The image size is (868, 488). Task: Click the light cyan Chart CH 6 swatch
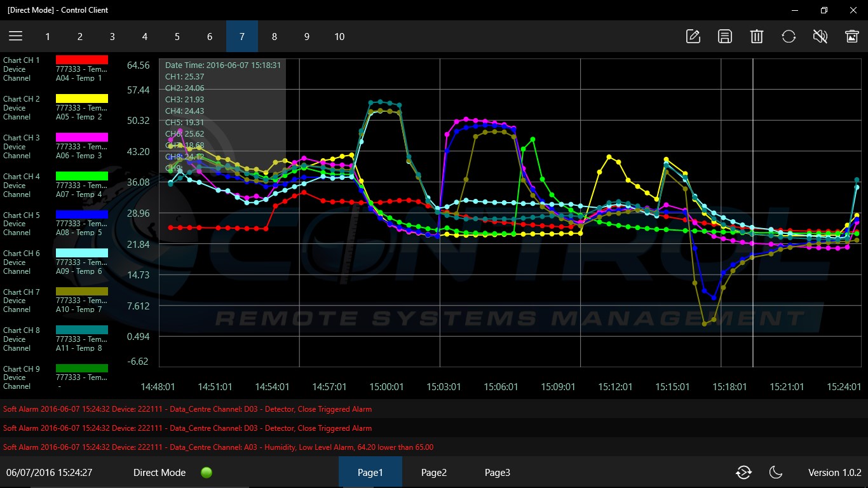click(82, 253)
